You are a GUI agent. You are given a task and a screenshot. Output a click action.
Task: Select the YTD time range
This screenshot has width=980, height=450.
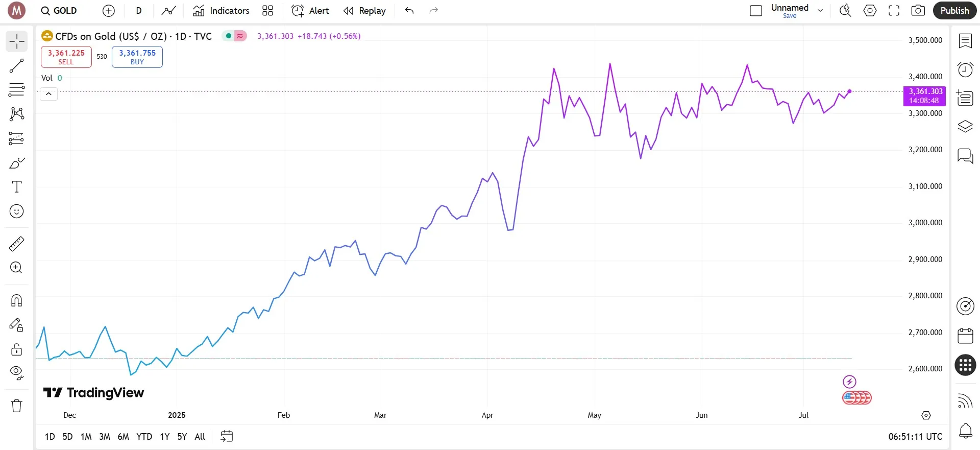[144, 437]
